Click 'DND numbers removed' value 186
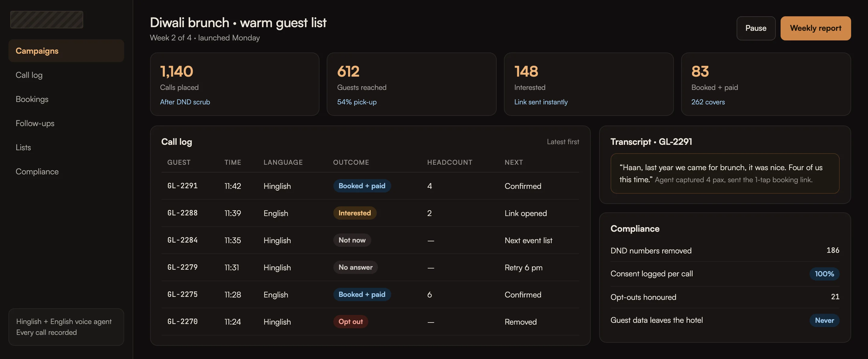868x359 pixels. [833, 250]
